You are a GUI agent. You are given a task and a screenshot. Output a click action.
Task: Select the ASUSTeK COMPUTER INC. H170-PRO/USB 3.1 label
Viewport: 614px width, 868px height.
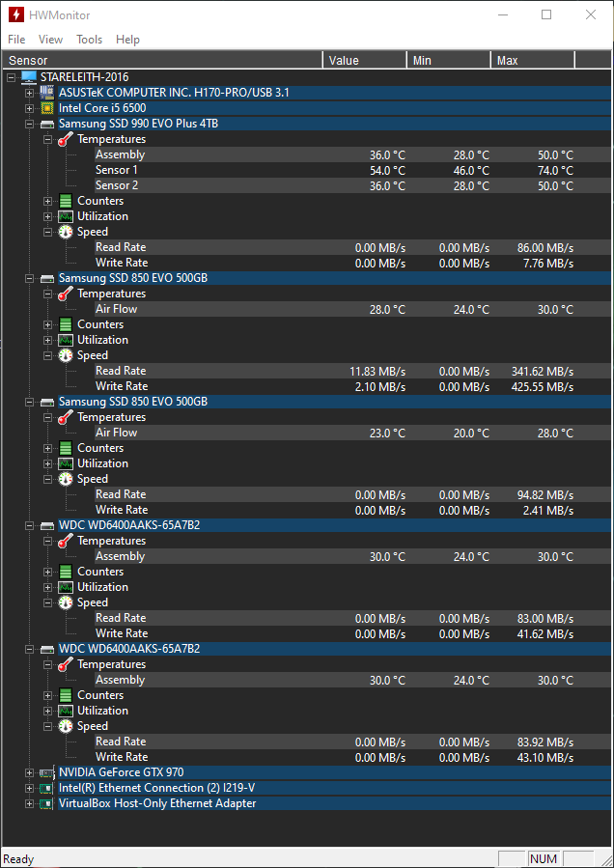pos(174,93)
